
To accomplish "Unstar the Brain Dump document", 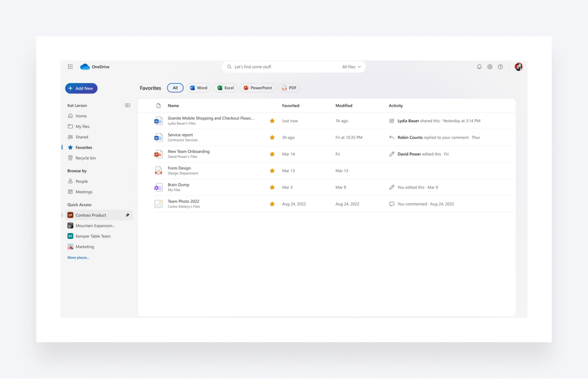I will tap(272, 187).
